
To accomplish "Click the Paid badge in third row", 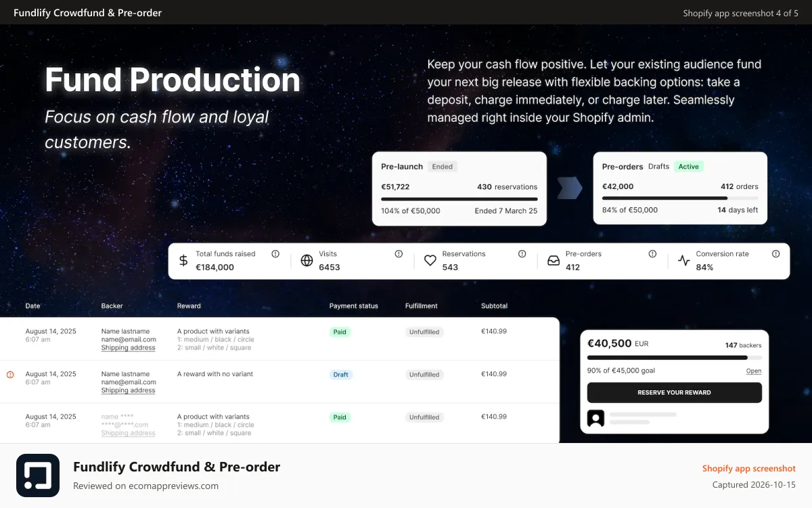I will (x=340, y=417).
